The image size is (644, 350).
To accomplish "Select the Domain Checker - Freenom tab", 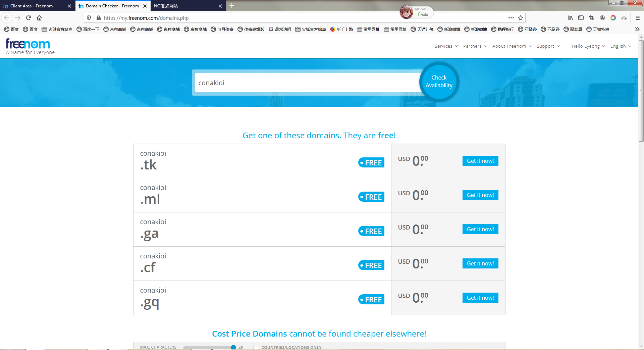I will coord(112,6).
